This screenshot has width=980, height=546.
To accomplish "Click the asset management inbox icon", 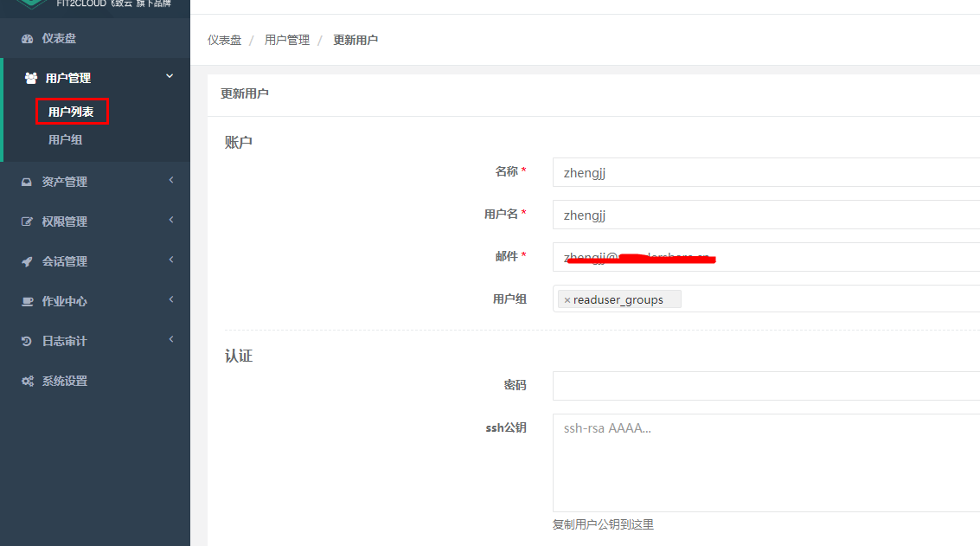I will click(x=26, y=182).
